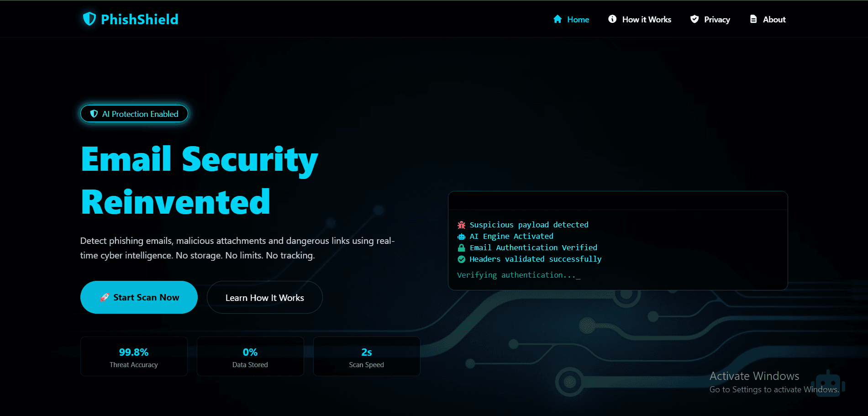The image size is (868, 416).
Task: Click the robot icon on AI Engine Activated
Action: pos(461,236)
